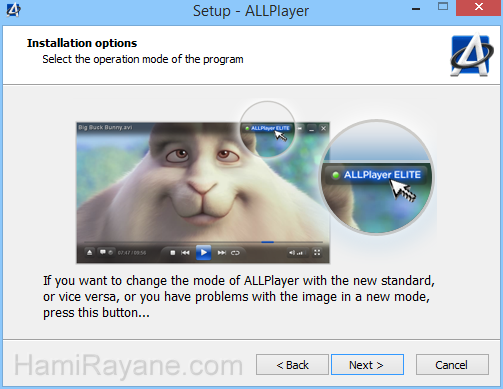Maximize the Setup window

click(443, 7)
